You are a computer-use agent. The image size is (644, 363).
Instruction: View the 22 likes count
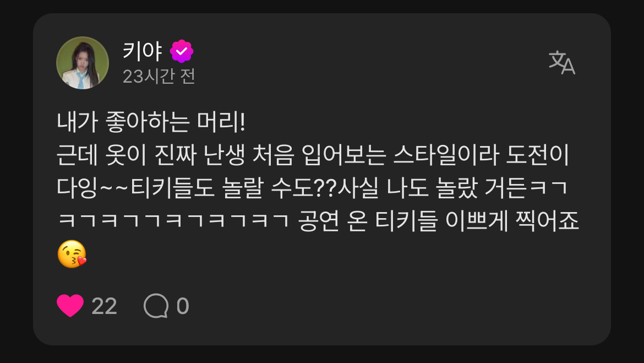click(x=105, y=306)
